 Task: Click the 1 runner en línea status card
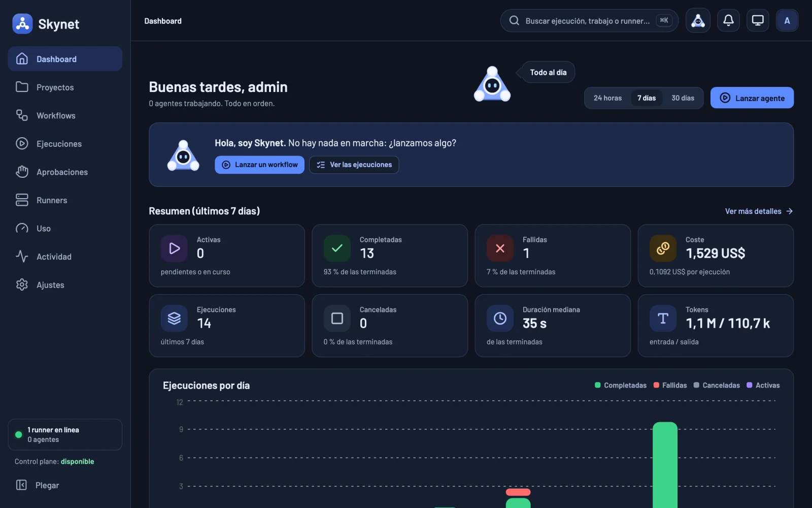65,434
